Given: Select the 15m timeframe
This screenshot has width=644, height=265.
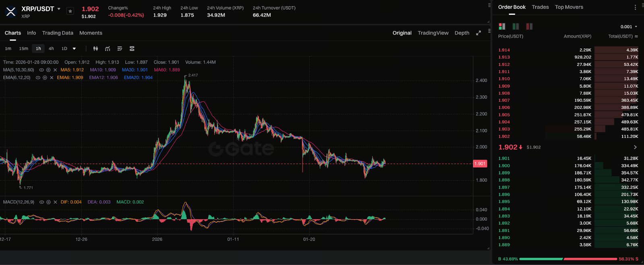Looking at the screenshot, I should [23, 49].
